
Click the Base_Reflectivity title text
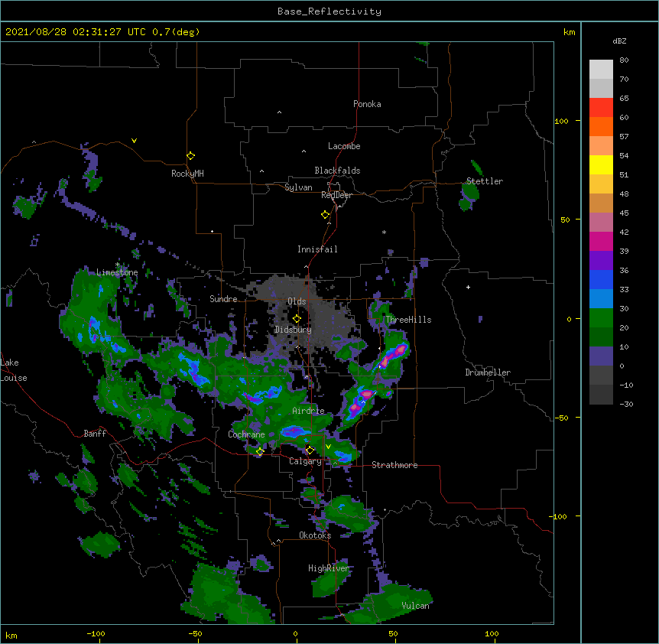[329, 11]
